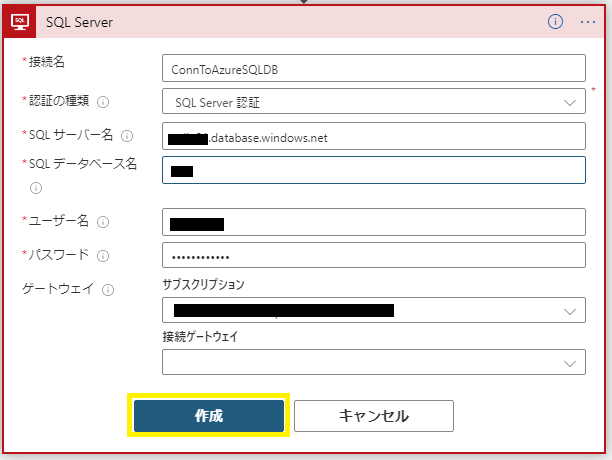Focus the 接続名 input field

point(374,68)
